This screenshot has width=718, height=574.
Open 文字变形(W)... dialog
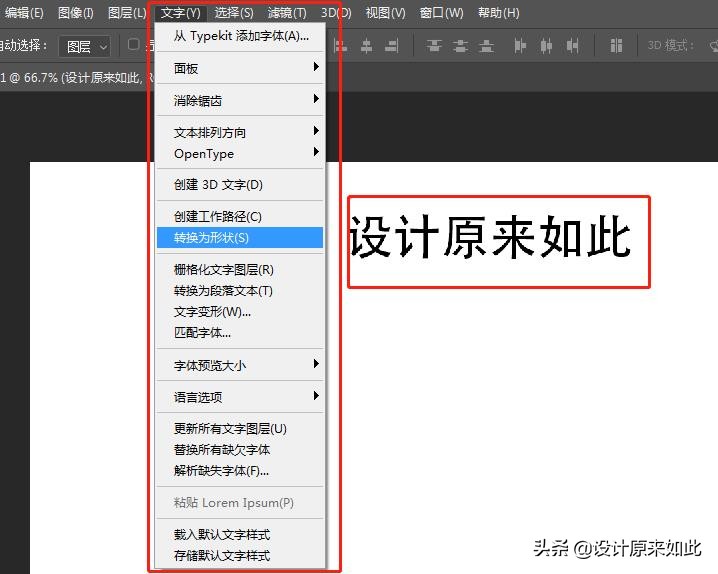240,312
